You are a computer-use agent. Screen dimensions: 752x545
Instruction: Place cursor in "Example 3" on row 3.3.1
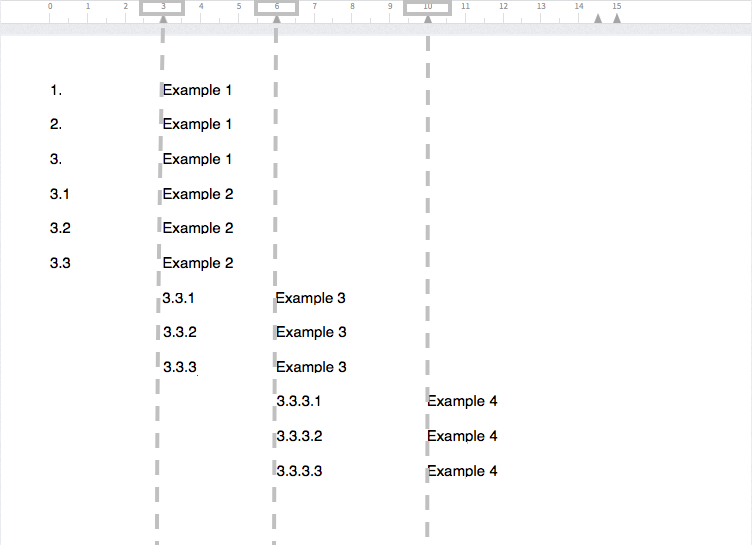(x=310, y=298)
